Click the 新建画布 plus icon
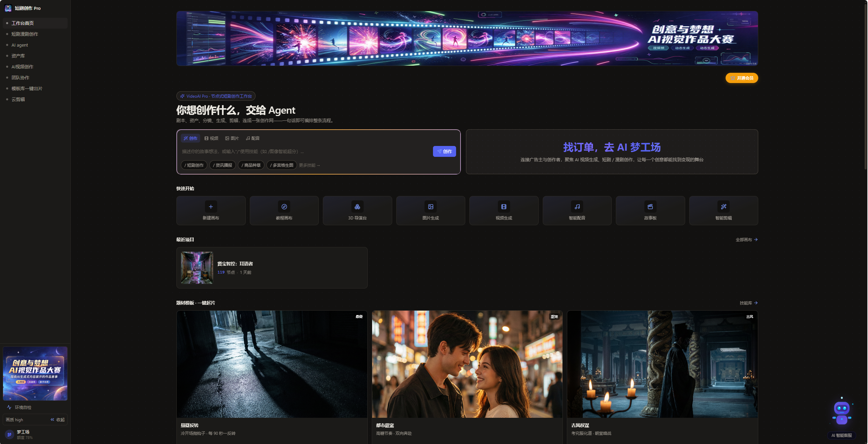Screen dimensions: 868x444 211,207
